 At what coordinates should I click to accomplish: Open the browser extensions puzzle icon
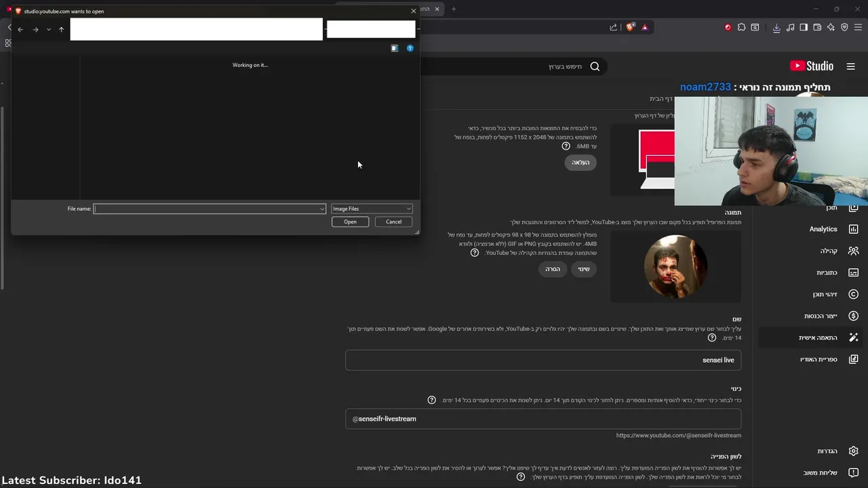click(x=741, y=27)
